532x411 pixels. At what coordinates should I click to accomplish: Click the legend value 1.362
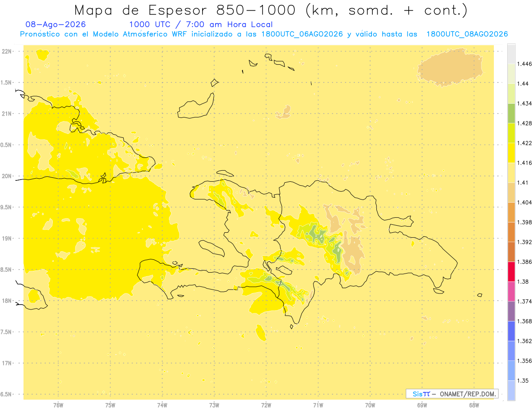tap(524, 341)
